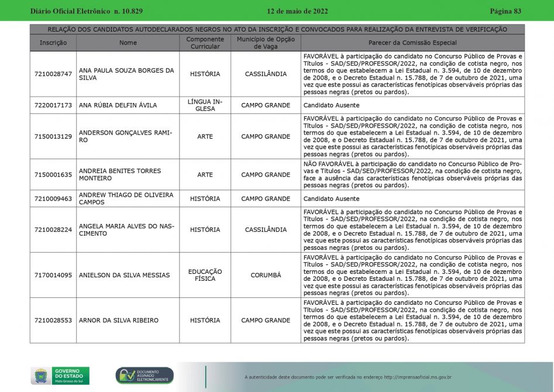Click the Documento Assinado Eletronicamente badge

point(144,376)
